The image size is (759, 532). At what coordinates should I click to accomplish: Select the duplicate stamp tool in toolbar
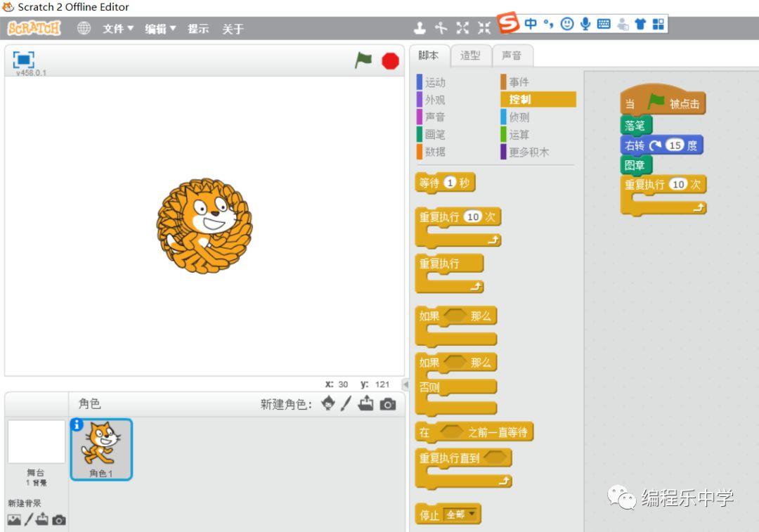coord(420,28)
